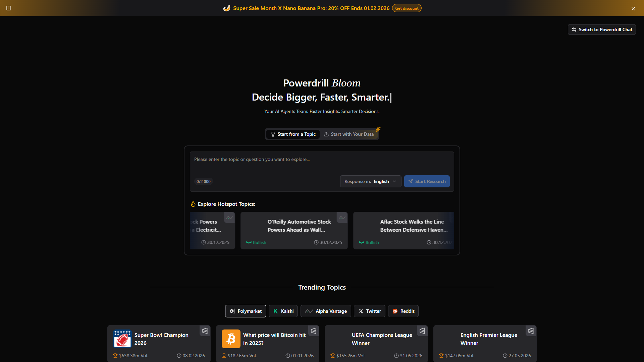Filter trending topics by Polymarket
Viewport: 644px width, 362px height.
tap(246, 311)
